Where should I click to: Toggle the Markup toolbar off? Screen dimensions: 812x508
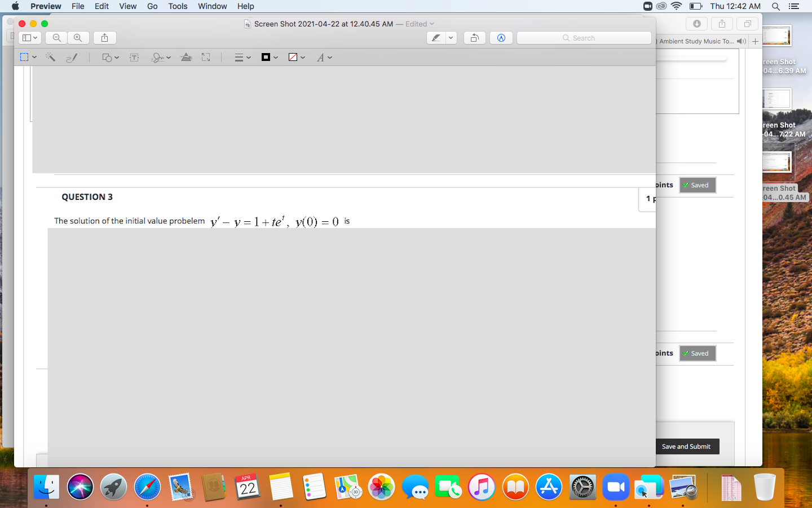(x=501, y=38)
